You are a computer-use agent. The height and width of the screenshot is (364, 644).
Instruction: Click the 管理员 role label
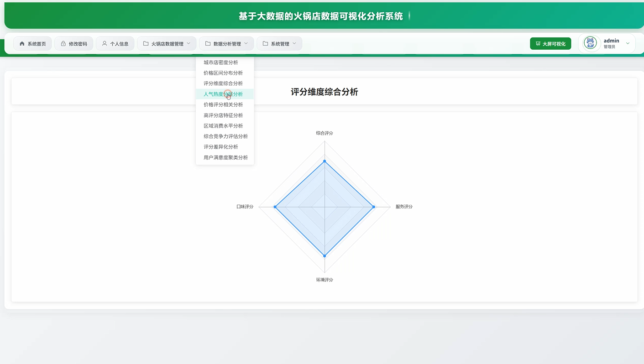pos(609,47)
